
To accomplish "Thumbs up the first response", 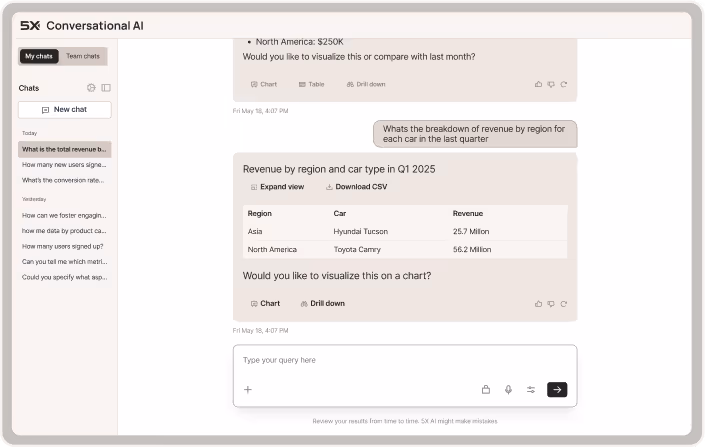I will tap(538, 84).
